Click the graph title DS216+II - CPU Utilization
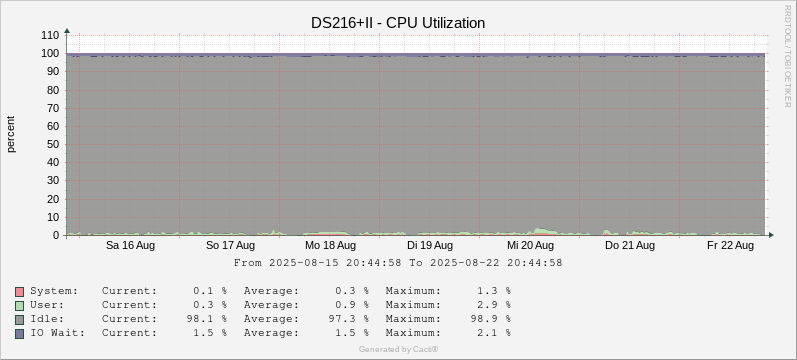797x360 pixels. pos(398,23)
